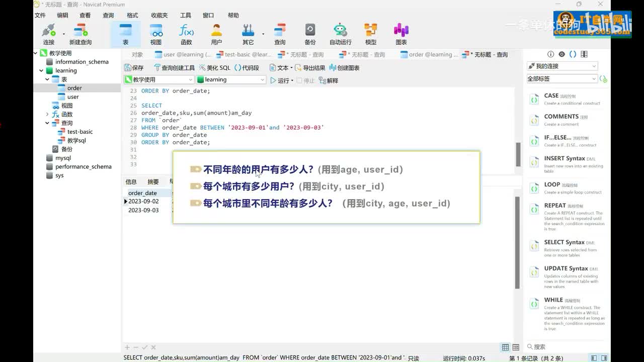644x362 pixels.
Task: Open the info (i) panel icon
Action: pos(550,54)
